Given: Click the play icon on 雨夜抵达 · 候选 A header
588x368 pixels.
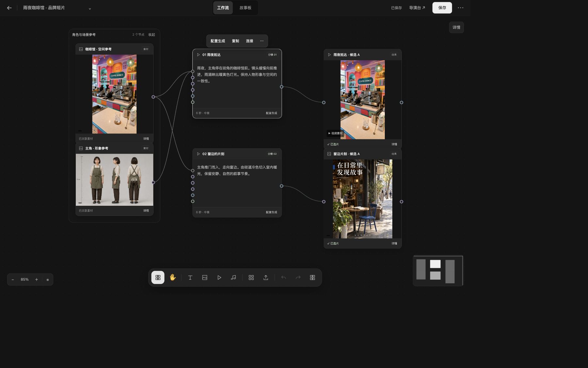Looking at the screenshot, I should pyautogui.click(x=329, y=55).
